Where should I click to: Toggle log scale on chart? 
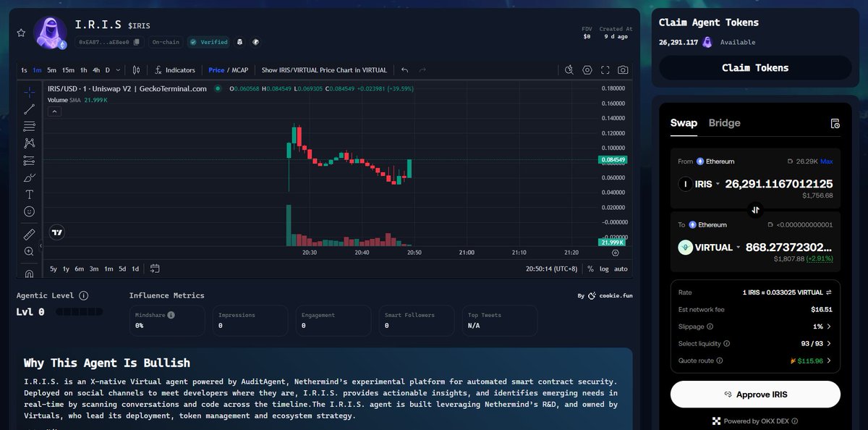604,269
